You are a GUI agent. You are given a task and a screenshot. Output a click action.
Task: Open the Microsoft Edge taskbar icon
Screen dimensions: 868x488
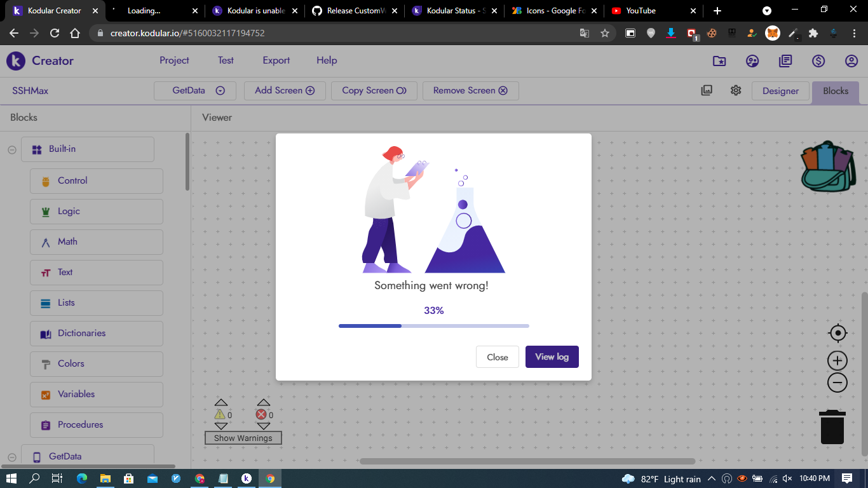pos(82,478)
